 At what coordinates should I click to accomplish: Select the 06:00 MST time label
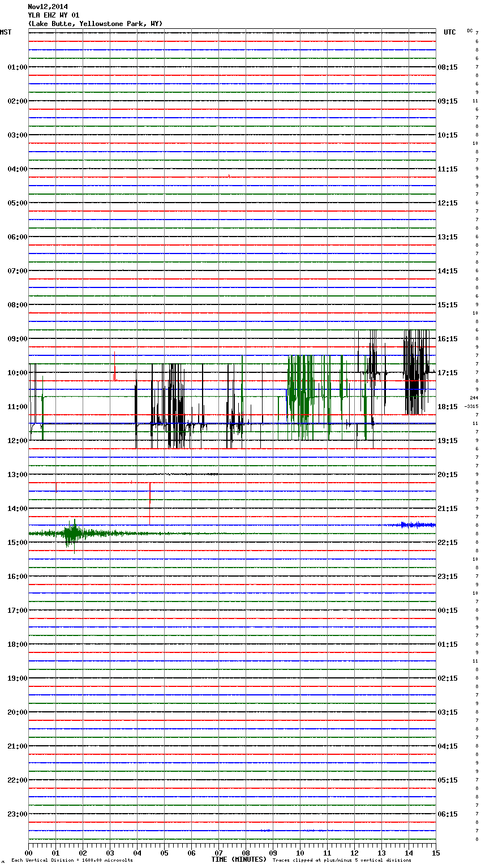point(18,237)
